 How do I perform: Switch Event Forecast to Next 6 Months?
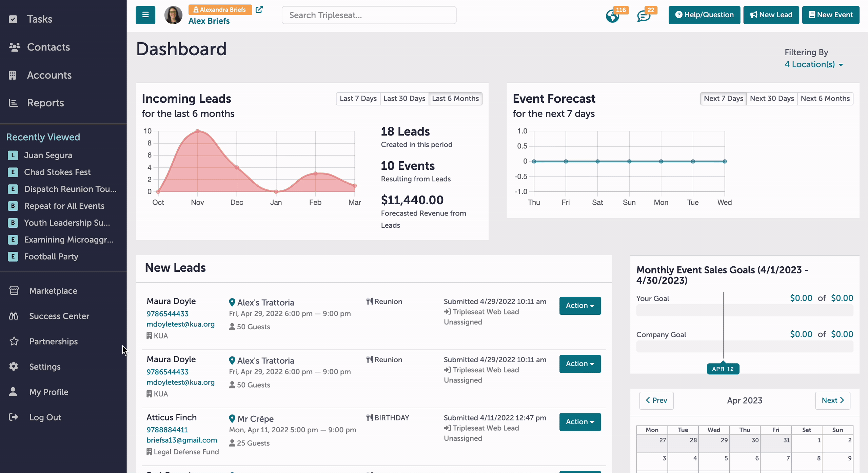pyautogui.click(x=825, y=99)
